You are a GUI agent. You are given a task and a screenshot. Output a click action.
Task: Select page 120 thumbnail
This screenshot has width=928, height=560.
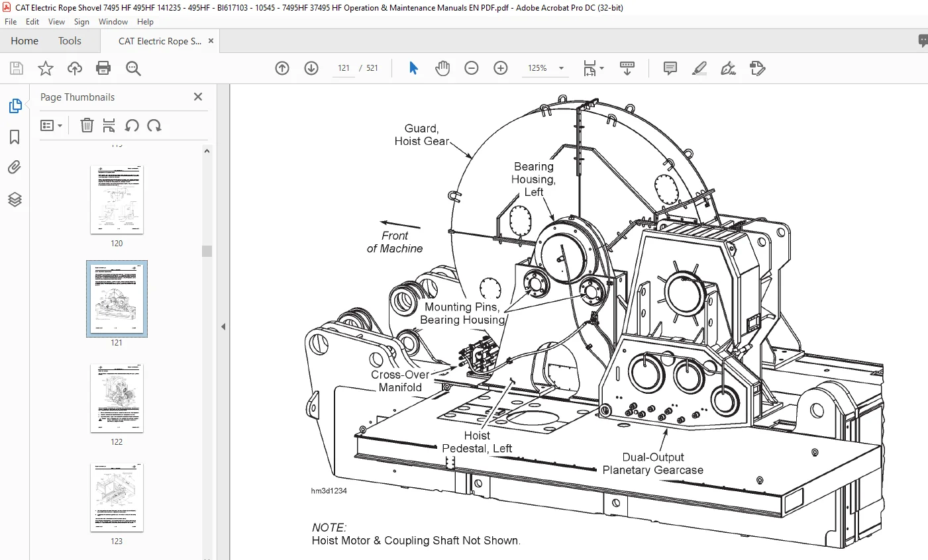[x=117, y=199]
